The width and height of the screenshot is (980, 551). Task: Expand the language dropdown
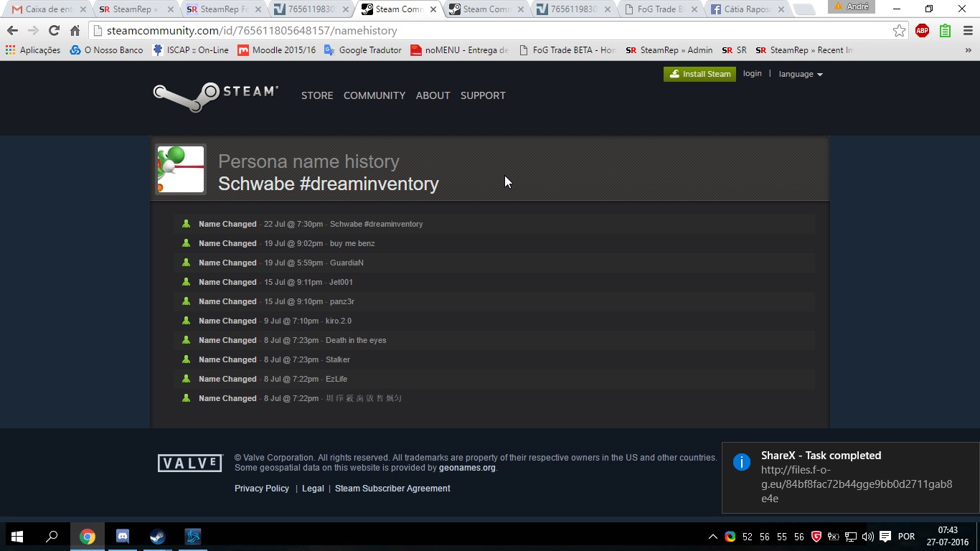801,74
